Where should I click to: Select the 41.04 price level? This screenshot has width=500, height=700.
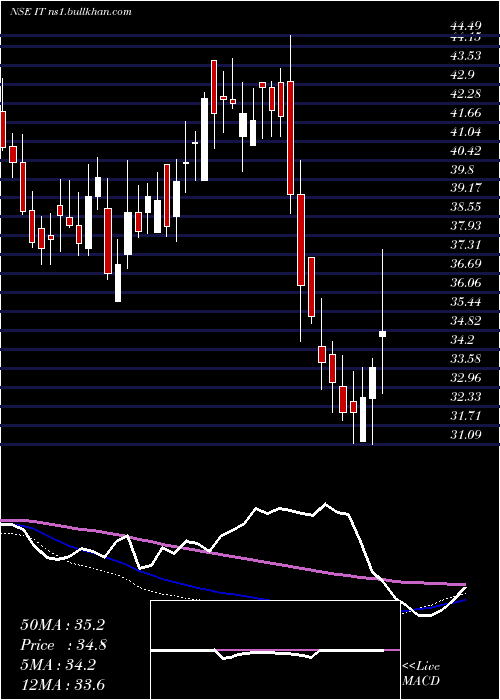tap(467, 132)
